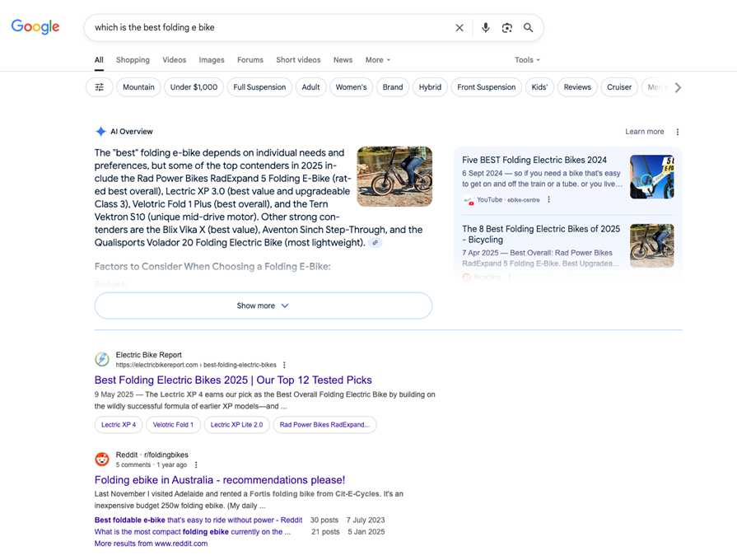Apply the Kids' filter chip
This screenshot has width=737, height=560.
click(539, 87)
